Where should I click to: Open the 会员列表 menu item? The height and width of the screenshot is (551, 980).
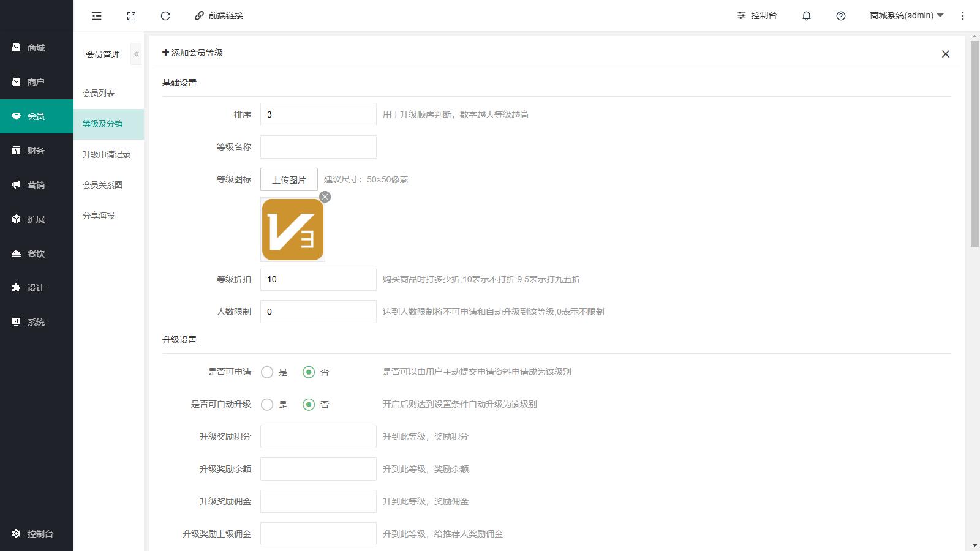point(99,93)
